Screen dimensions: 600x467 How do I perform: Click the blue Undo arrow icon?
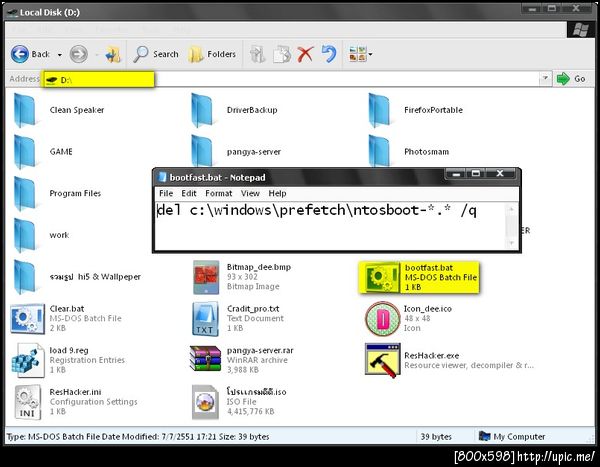329,54
